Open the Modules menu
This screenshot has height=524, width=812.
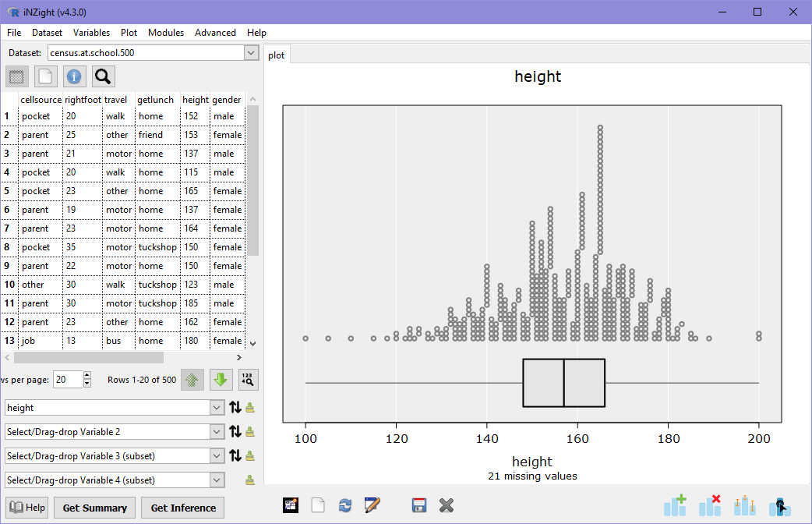166,33
